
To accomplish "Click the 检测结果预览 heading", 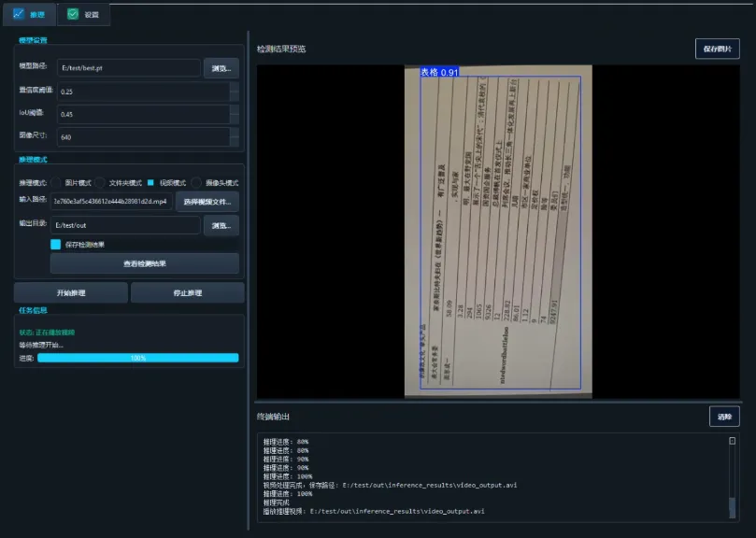I will click(281, 49).
